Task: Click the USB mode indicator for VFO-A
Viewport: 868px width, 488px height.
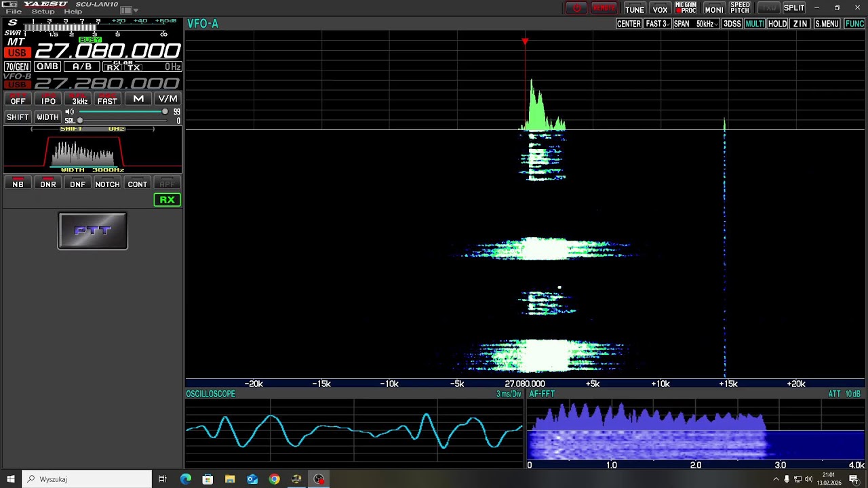Action: (x=17, y=53)
